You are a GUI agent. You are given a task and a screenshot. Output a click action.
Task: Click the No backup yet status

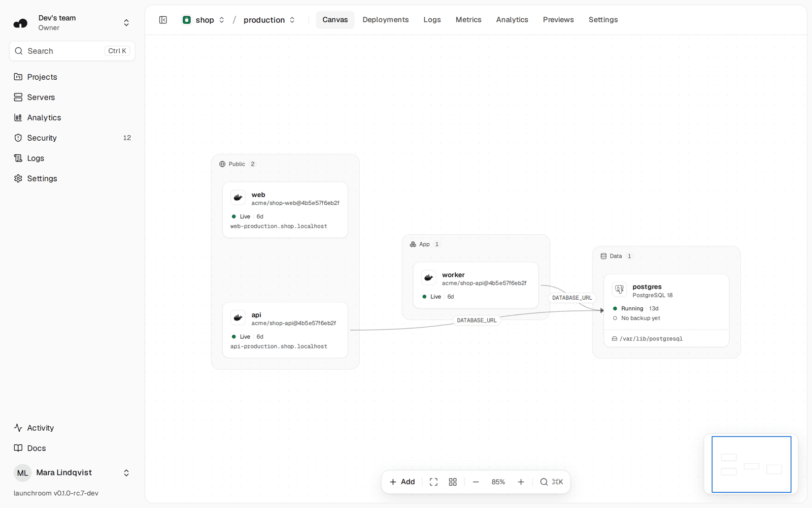point(640,318)
